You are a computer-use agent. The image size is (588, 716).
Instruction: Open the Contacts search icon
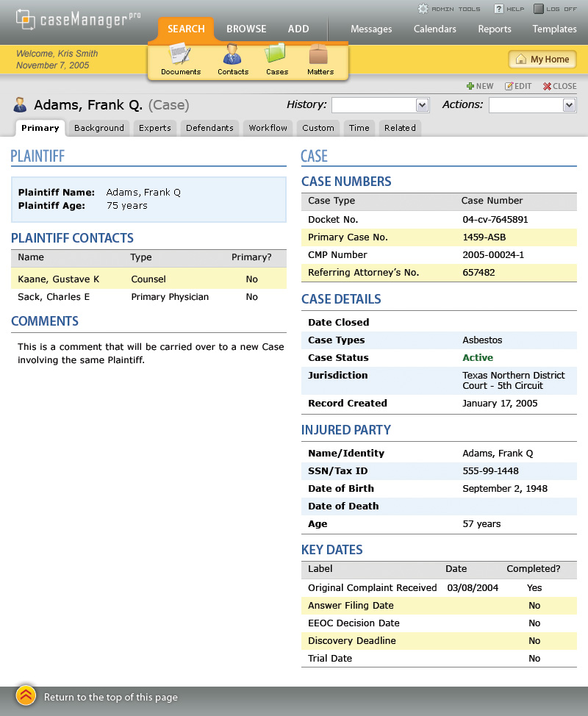click(232, 54)
